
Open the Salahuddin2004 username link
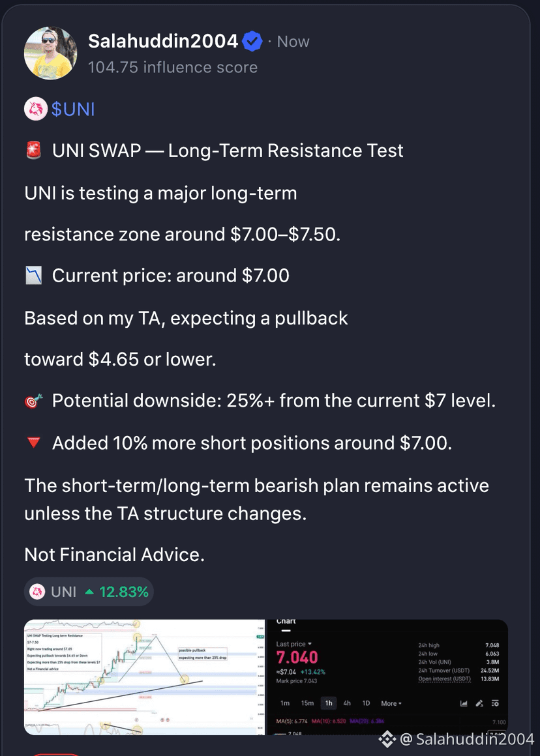(x=163, y=42)
